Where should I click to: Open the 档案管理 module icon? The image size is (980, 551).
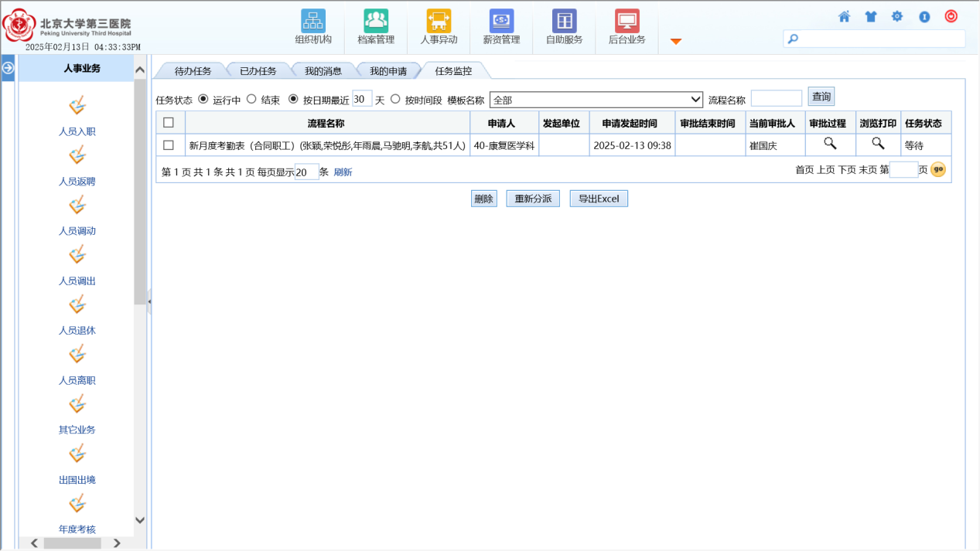click(x=376, y=21)
